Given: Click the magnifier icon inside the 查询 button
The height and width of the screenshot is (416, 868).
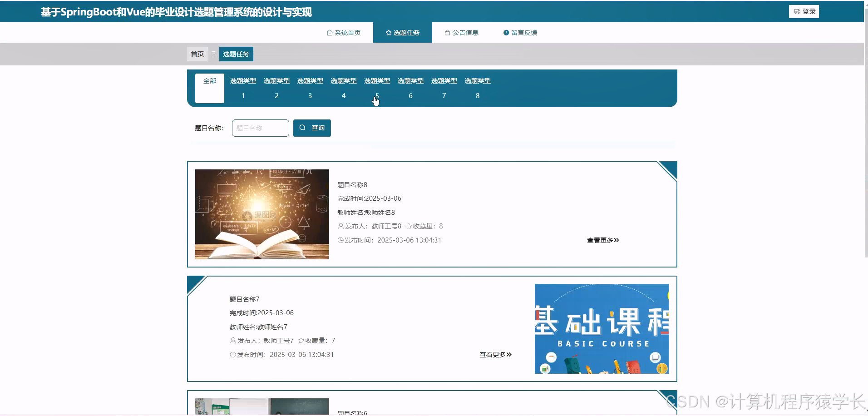Looking at the screenshot, I should pyautogui.click(x=303, y=128).
